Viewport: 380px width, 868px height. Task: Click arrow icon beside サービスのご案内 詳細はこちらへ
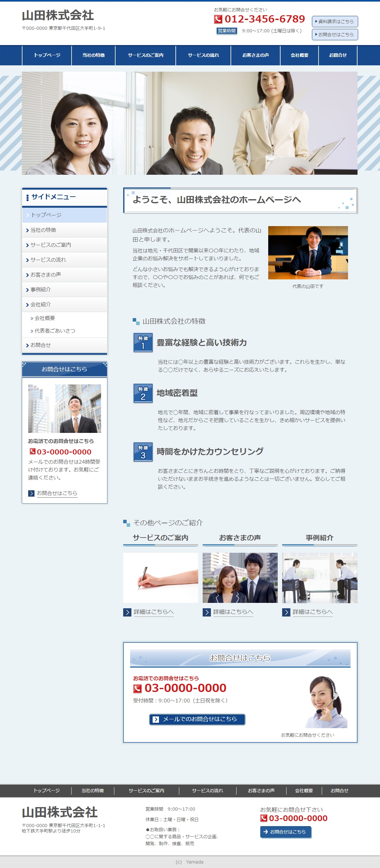coord(127,612)
